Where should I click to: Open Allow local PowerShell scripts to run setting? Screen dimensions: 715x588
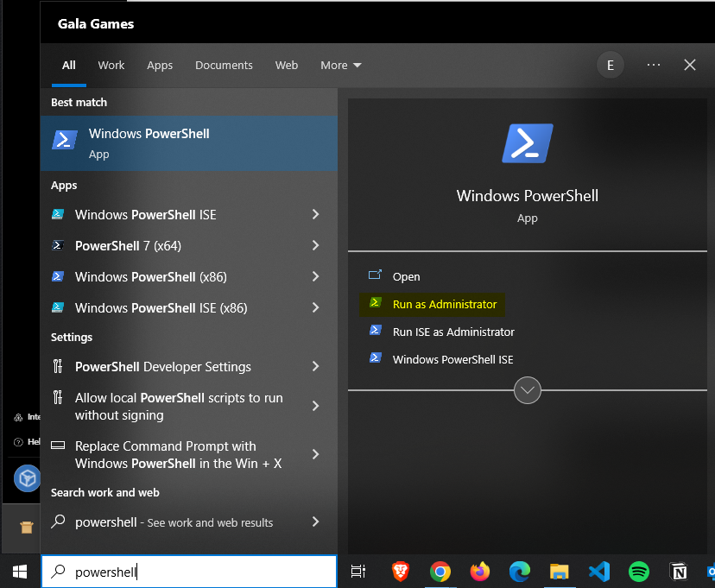(x=189, y=406)
